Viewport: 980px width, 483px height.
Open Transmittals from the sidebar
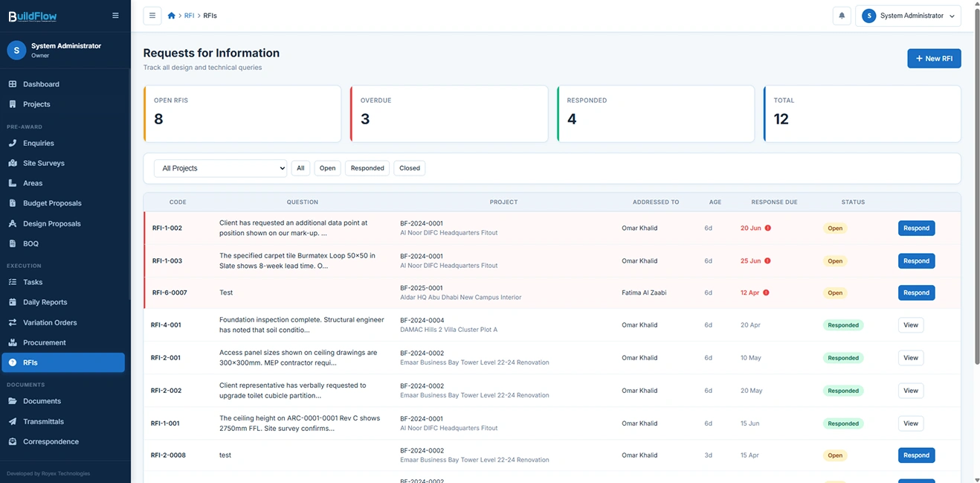click(x=43, y=421)
